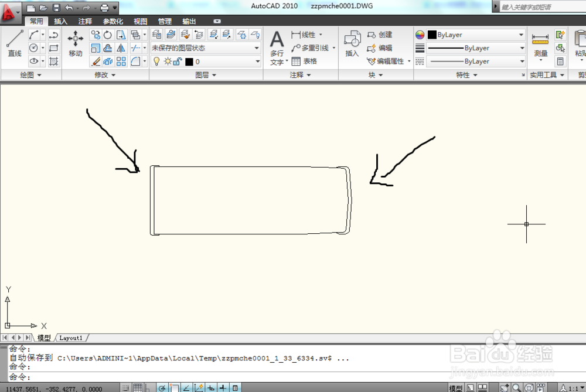Switch to the 插入 ribbon tab
Viewport: 586px width, 392px height.
pos(60,21)
